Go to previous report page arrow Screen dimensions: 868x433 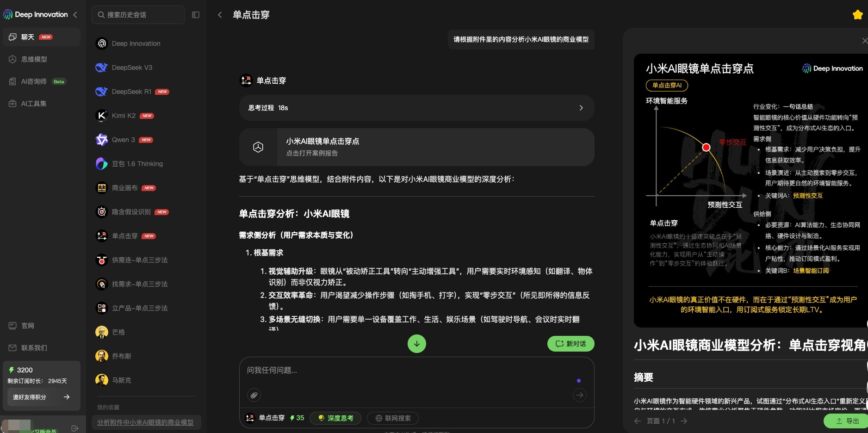tap(638, 421)
